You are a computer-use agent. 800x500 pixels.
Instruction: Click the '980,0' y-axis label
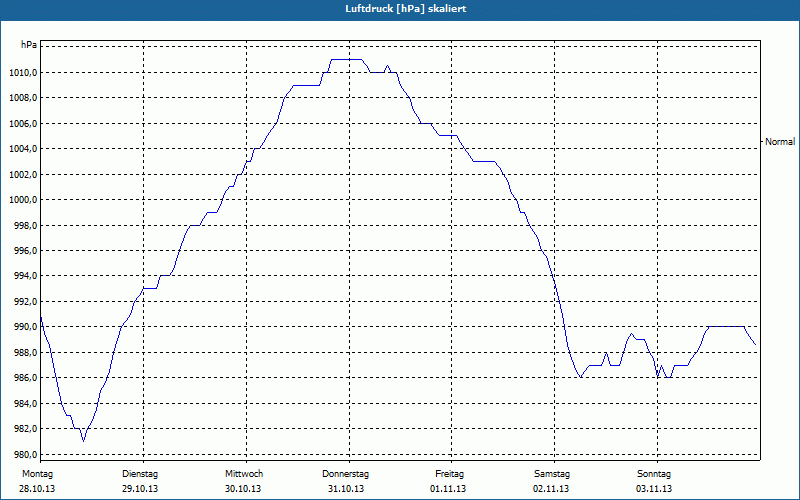[x=25, y=455]
